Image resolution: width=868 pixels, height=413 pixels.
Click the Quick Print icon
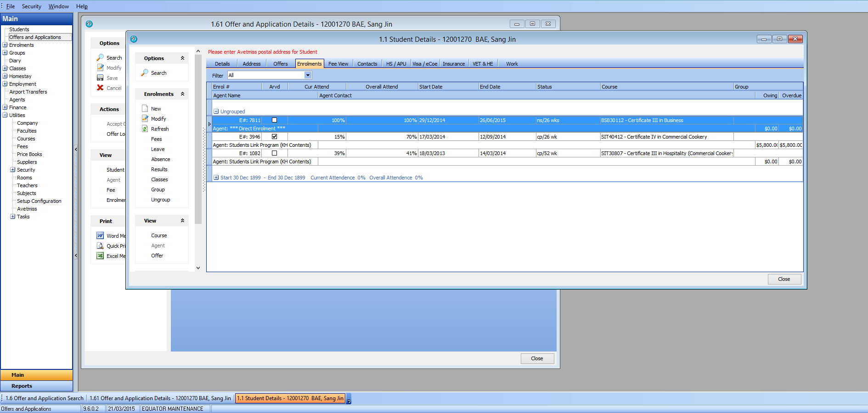point(100,246)
